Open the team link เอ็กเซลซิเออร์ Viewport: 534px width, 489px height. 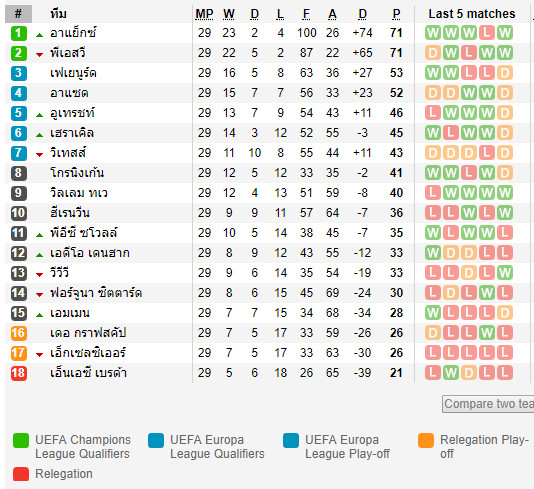(x=88, y=353)
